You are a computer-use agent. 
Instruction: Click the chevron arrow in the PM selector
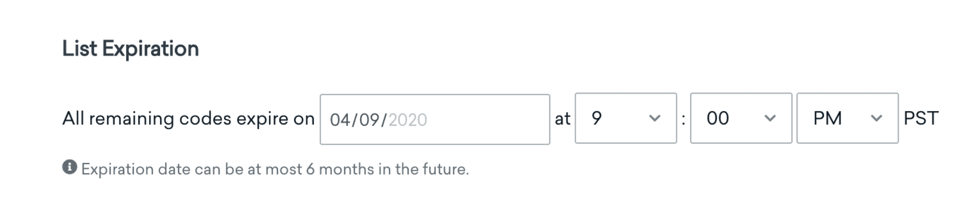pyautogui.click(x=876, y=118)
